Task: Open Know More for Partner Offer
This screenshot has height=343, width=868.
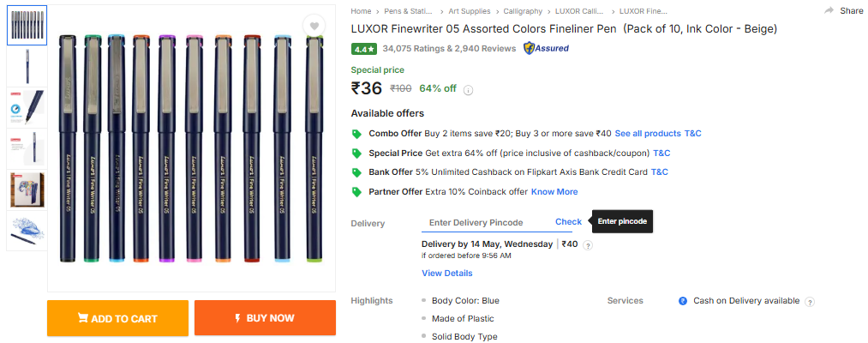Action: 554,191
